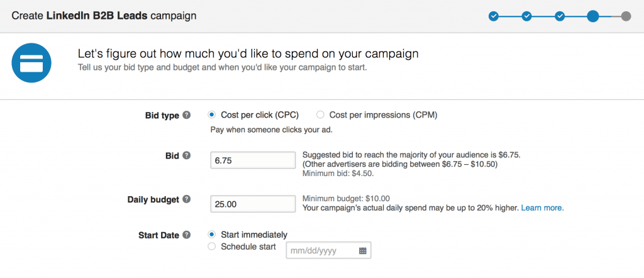Select Cost per click (CPC) bid type
Image resolution: width=644 pixels, height=278 pixels.
pos(212,115)
